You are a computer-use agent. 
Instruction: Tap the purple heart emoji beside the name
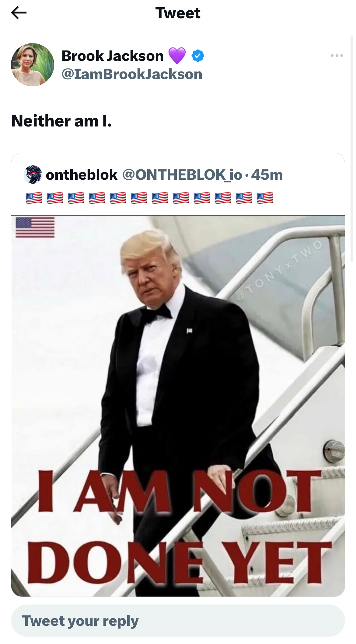(177, 56)
